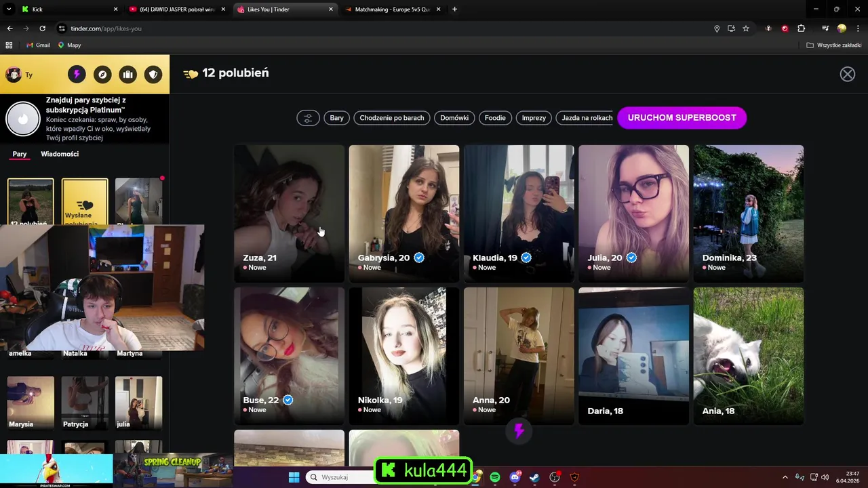
Task: Open the Chrome profile avatar
Action: pyautogui.click(x=842, y=28)
